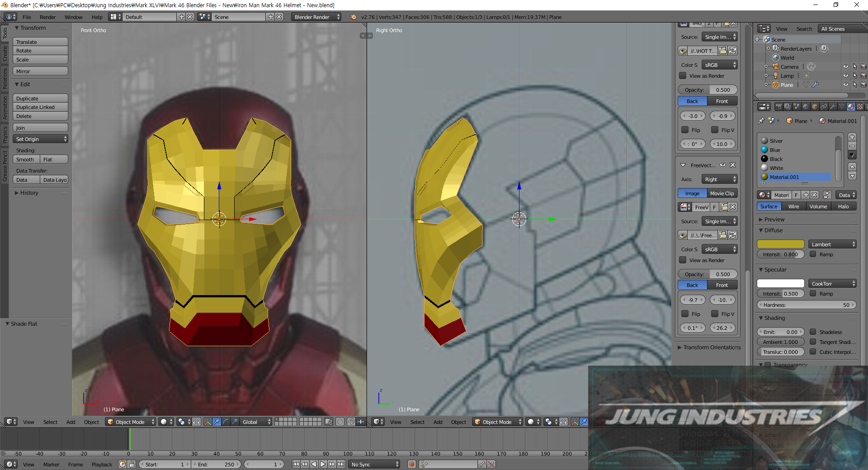Open the Constraints properties tab chain icon
The image size is (868, 470).
coord(824,107)
